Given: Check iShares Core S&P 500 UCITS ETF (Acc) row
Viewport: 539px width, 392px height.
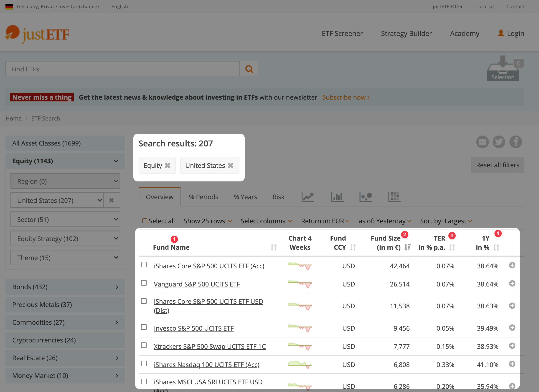Looking at the screenshot, I should click(144, 265).
